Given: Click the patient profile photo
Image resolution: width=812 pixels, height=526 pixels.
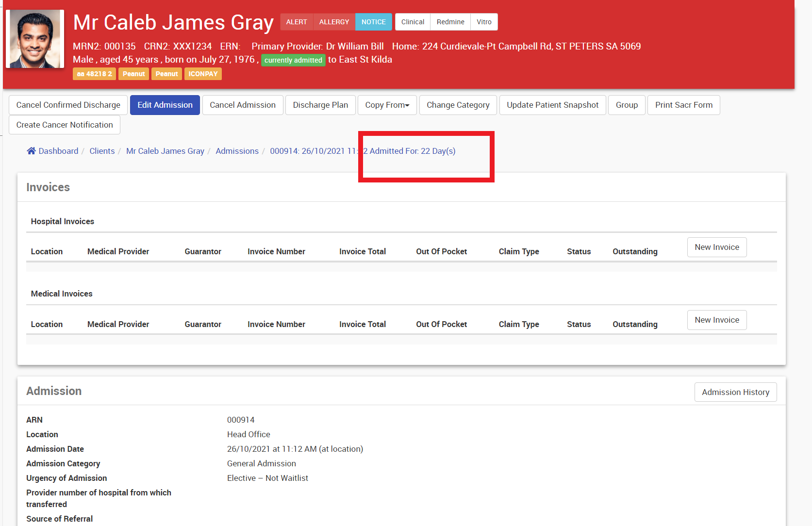Looking at the screenshot, I should 35,39.
